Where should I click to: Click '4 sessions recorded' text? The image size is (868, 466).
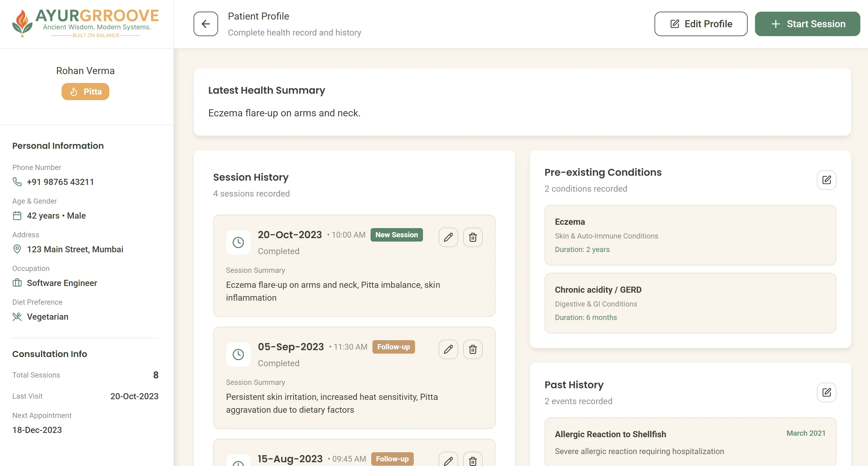coord(251,194)
